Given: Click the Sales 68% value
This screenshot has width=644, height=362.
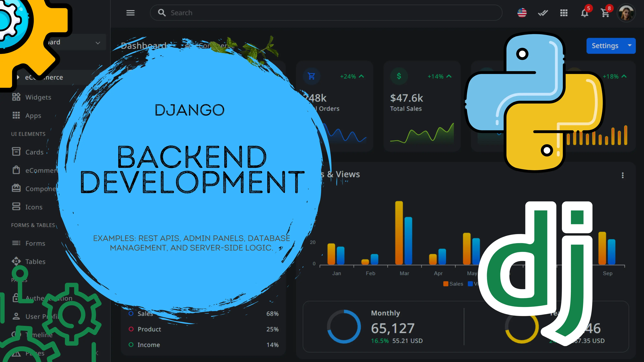Looking at the screenshot, I should pos(272,314).
